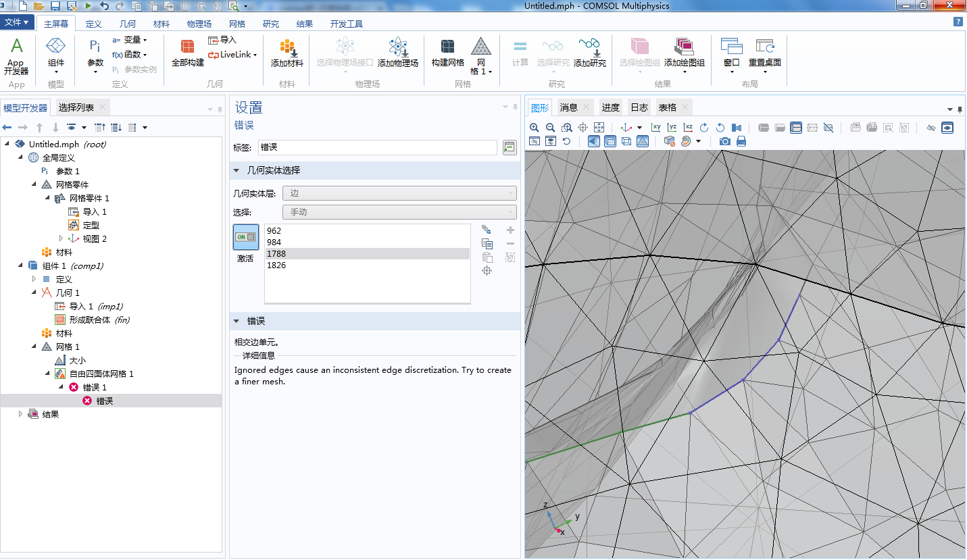Viewport: 967px width, 560px height.
Task: Take a snapshot with the camera icon
Action: click(x=724, y=141)
